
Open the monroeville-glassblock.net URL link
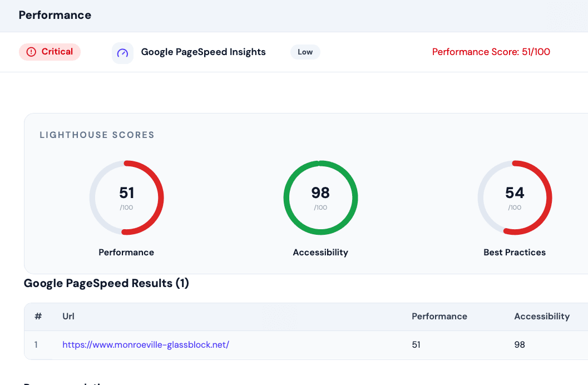coord(146,344)
